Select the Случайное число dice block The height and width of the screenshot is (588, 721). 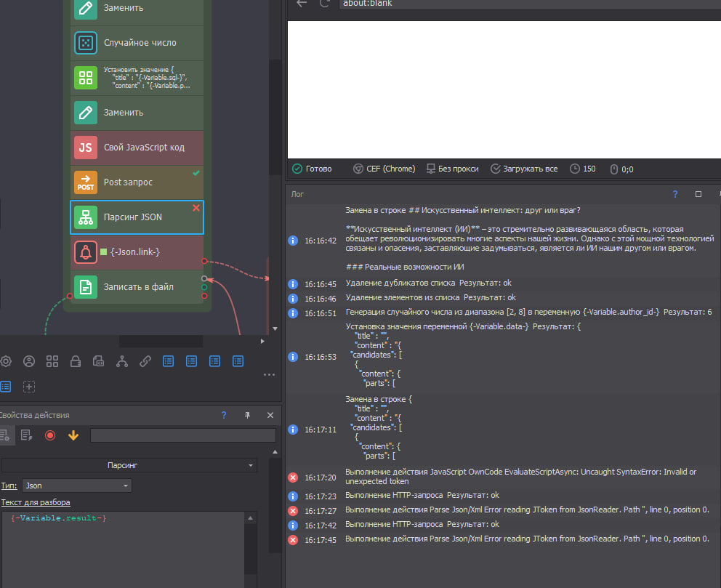coord(137,43)
